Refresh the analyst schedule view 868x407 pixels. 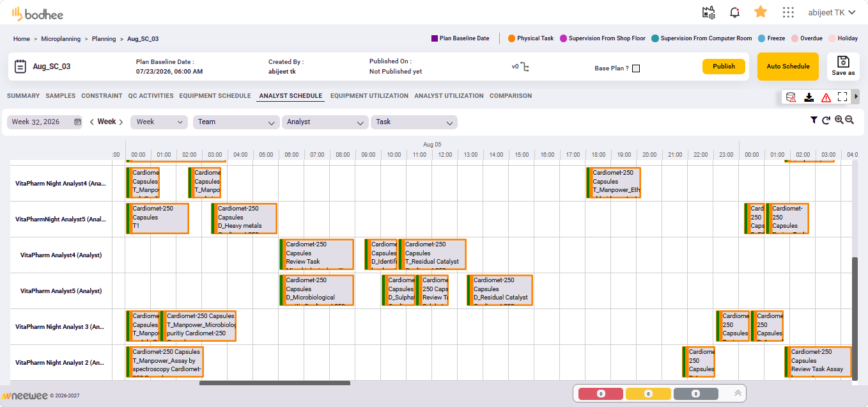tap(826, 120)
